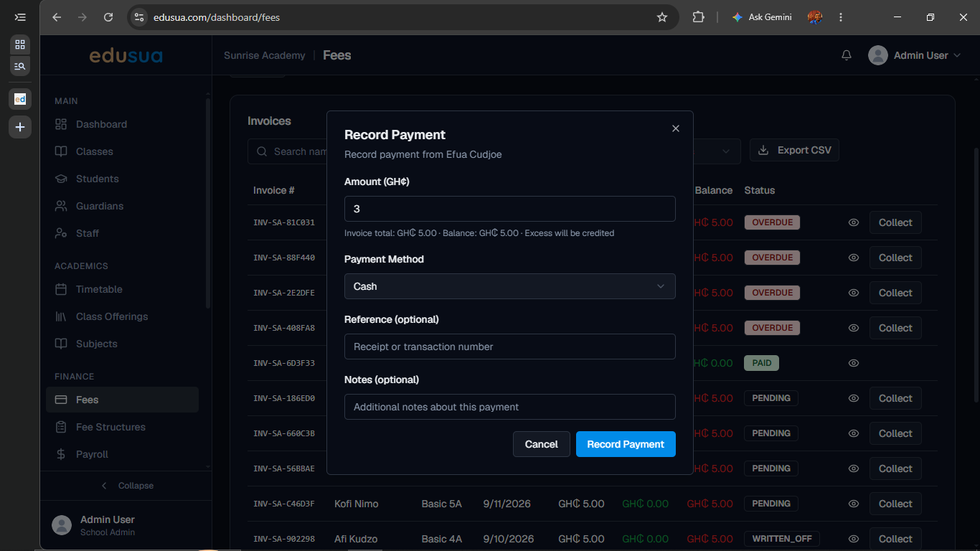Screen dimensions: 980x551
Task: Click the Admin User profile at sidebar bottom
Action: click(126, 525)
